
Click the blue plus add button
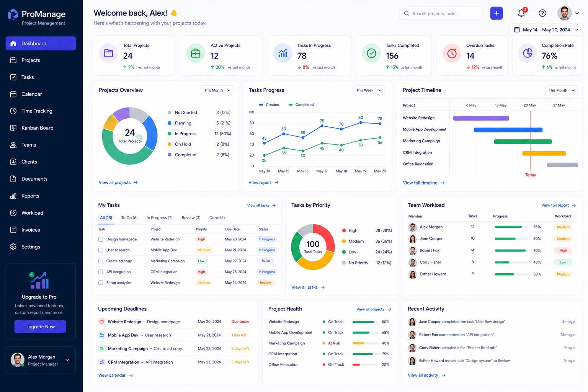[x=497, y=13]
